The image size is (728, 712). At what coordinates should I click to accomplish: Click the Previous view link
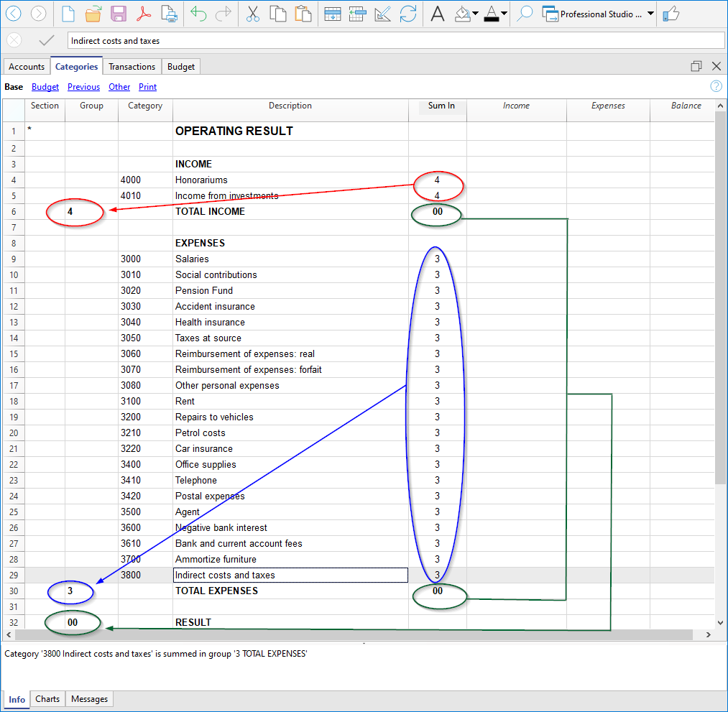tap(83, 87)
